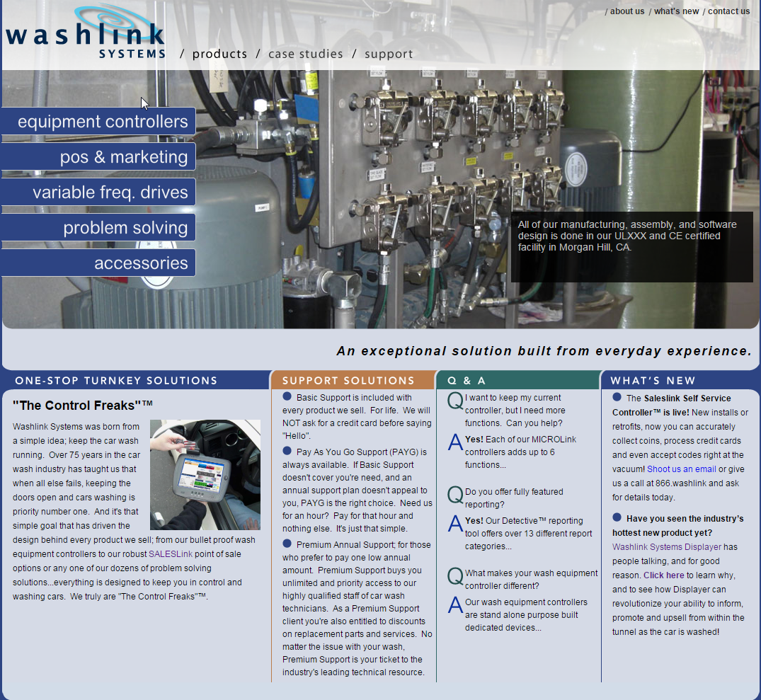Image resolution: width=761 pixels, height=700 pixels.
Task: Click the 'Click here' link
Action: pyautogui.click(x=663, y=575)
